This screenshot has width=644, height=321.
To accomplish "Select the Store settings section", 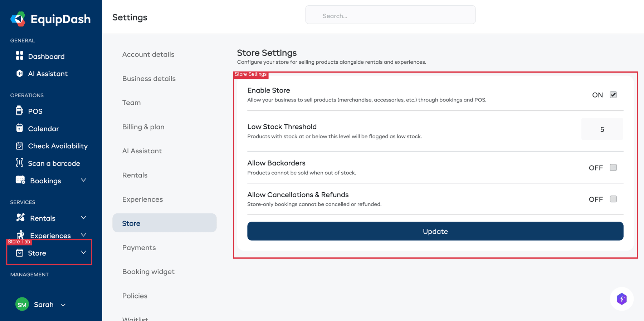I will coord(165,223).
